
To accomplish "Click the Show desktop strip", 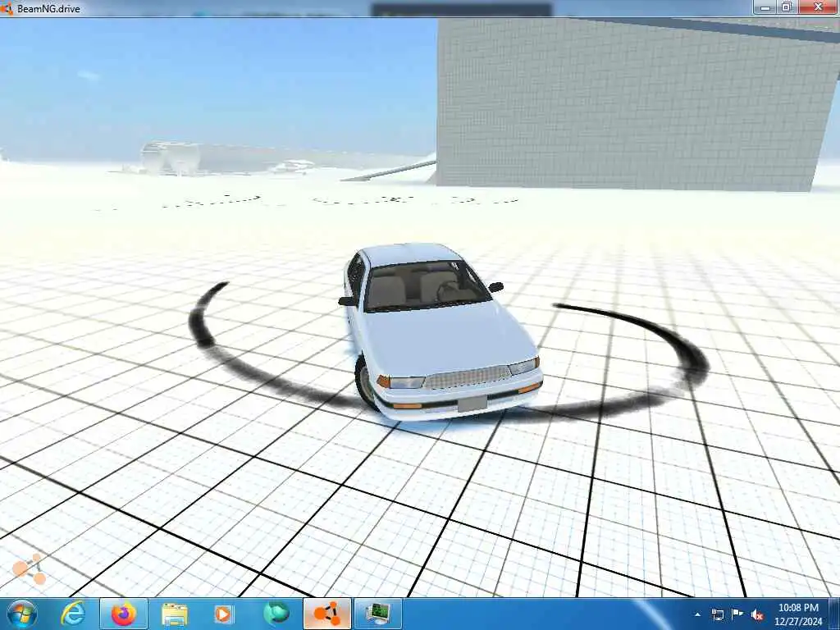I will (834, 614).
